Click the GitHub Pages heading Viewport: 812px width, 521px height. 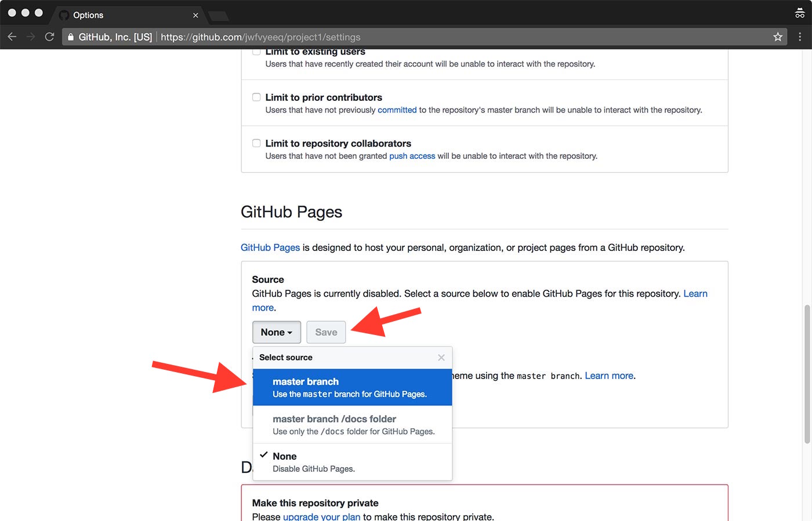tap(291, 212)
